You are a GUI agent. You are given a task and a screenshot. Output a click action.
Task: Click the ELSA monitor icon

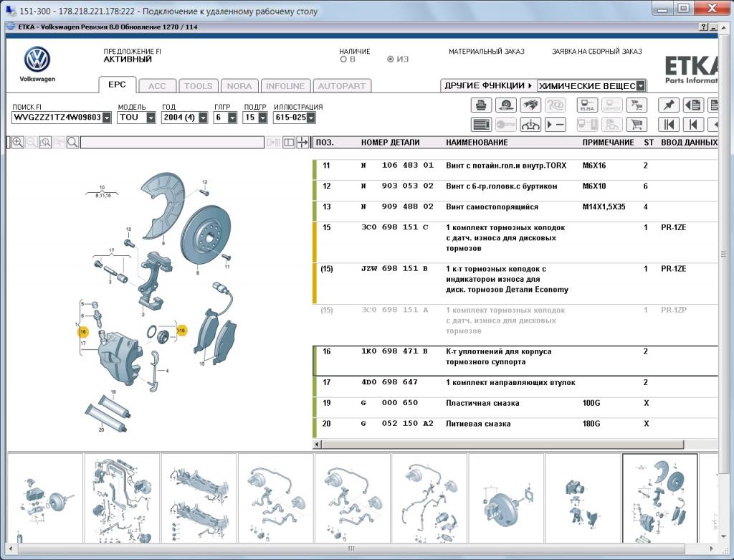(x=587, y=105)
